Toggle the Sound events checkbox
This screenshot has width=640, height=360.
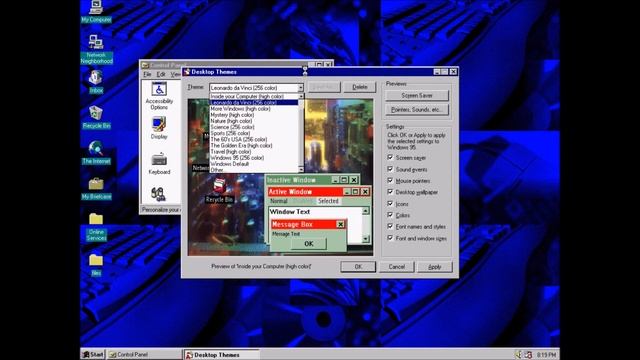(x=390, y=169)
